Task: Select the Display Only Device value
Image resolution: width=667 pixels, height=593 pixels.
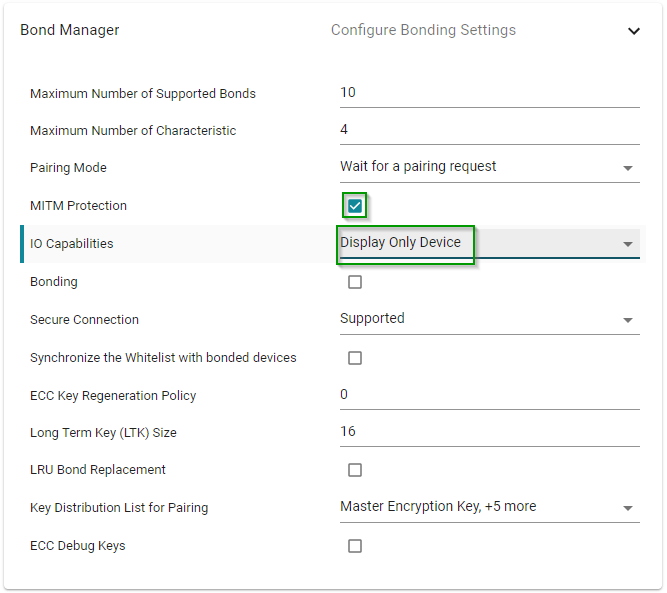Action: click(401, 243)
